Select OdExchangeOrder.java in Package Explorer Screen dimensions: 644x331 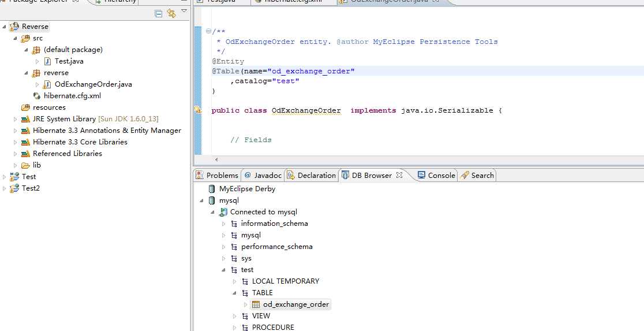93,84
